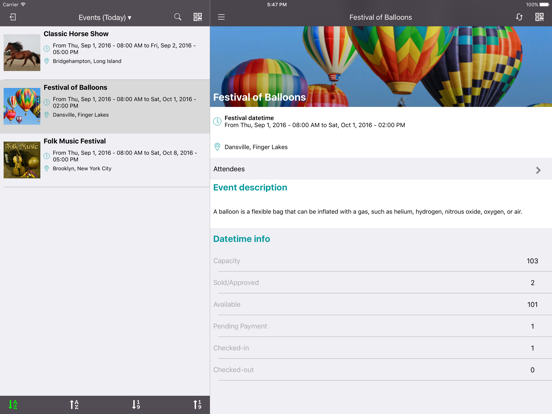Tap the logout icon in events header
Screen dimensions: 552x414
[x=13, y=17]
